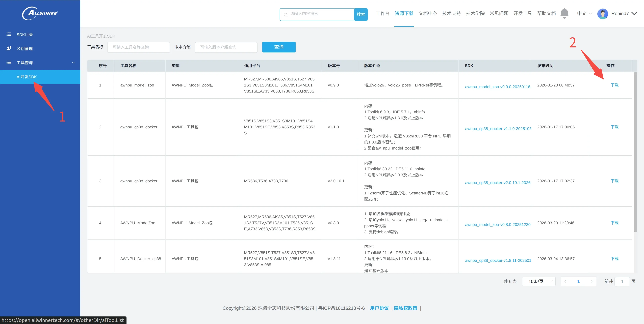
Task: Open 常见问题 in top nav
Action: click(x=499, y=13)
